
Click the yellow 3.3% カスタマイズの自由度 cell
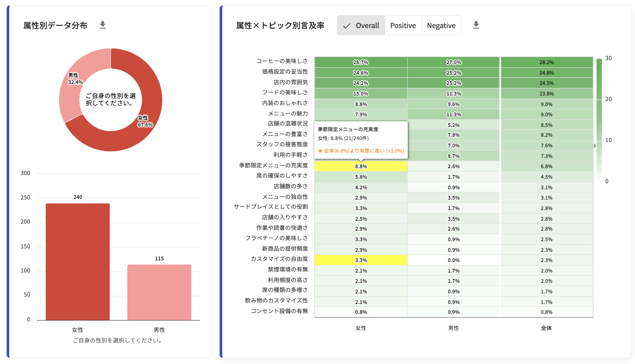[x=361, y=260]
